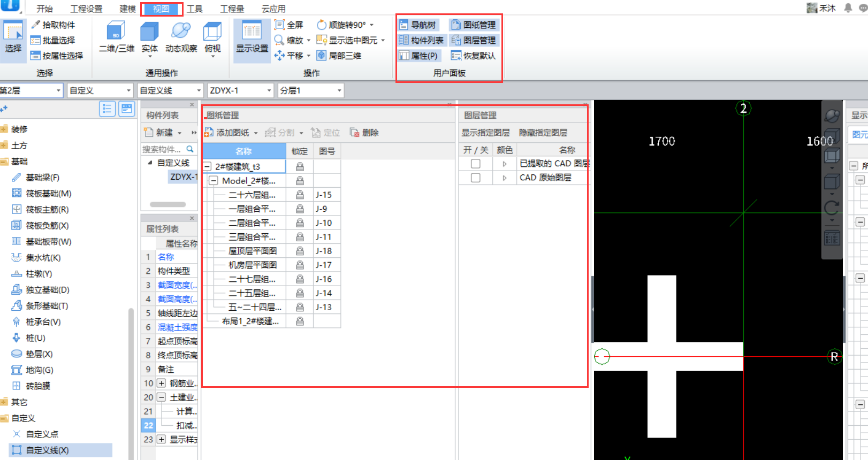
Task: Open 局部三维 partial 3D view
Action: click(x=339, y=56)
